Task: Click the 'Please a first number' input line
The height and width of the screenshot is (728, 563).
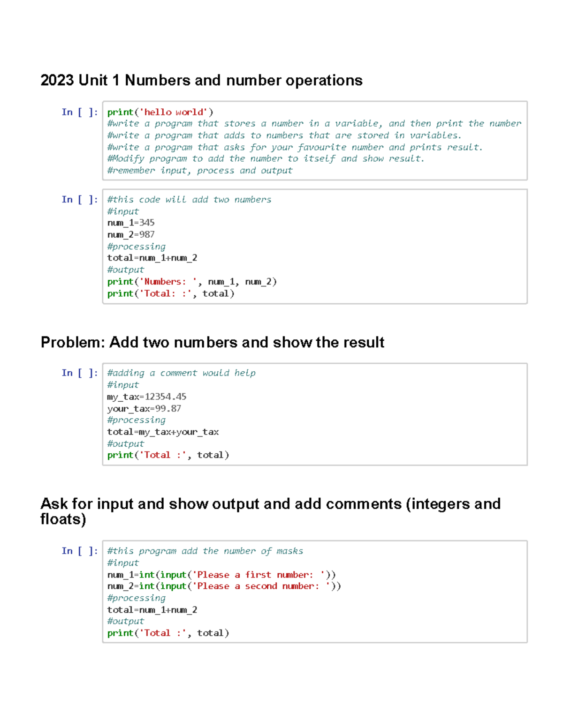Action: point(221,575)
